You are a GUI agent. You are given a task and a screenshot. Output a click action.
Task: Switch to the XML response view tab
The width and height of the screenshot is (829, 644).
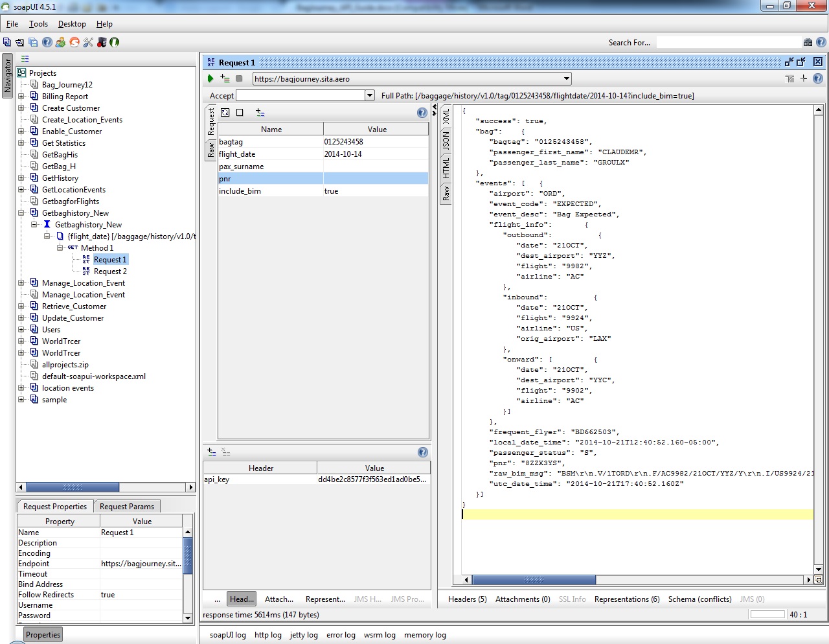click(446, 117)
